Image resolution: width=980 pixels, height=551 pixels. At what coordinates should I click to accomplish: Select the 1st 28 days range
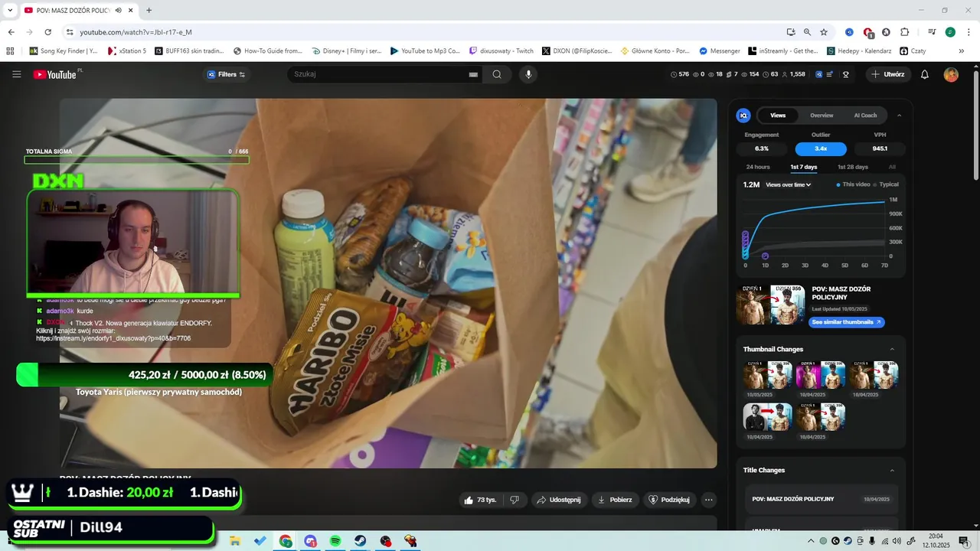click(853, 167)
